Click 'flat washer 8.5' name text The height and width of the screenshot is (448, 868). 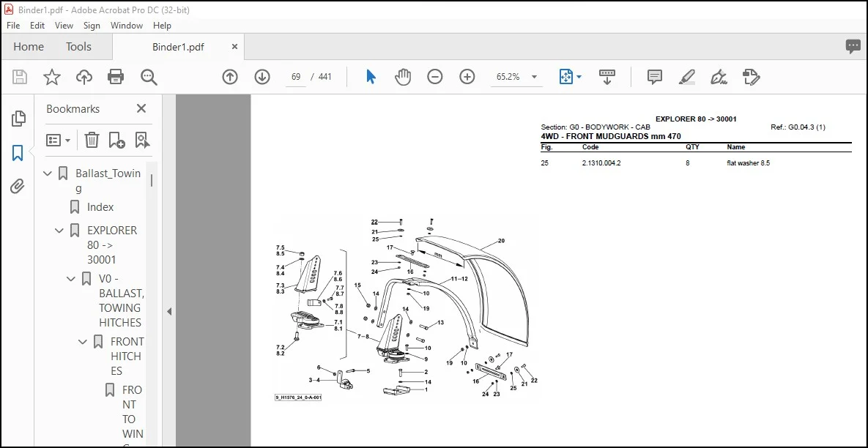point(748,163)
